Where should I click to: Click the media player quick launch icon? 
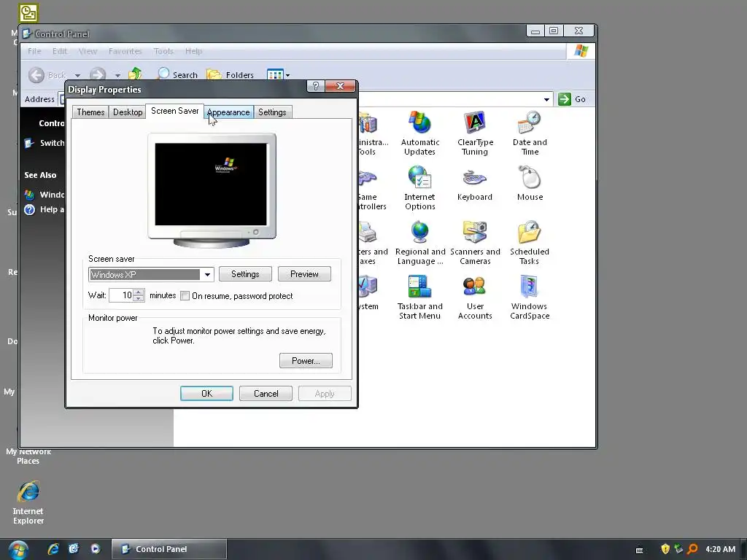point(96,549)
